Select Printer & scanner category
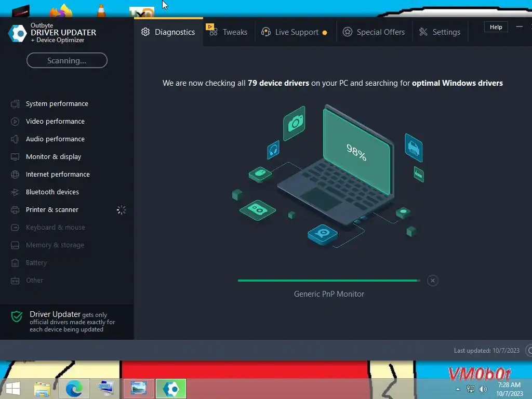Image resolution: width=532 pixels, height=399 pixels. [67, 210]
